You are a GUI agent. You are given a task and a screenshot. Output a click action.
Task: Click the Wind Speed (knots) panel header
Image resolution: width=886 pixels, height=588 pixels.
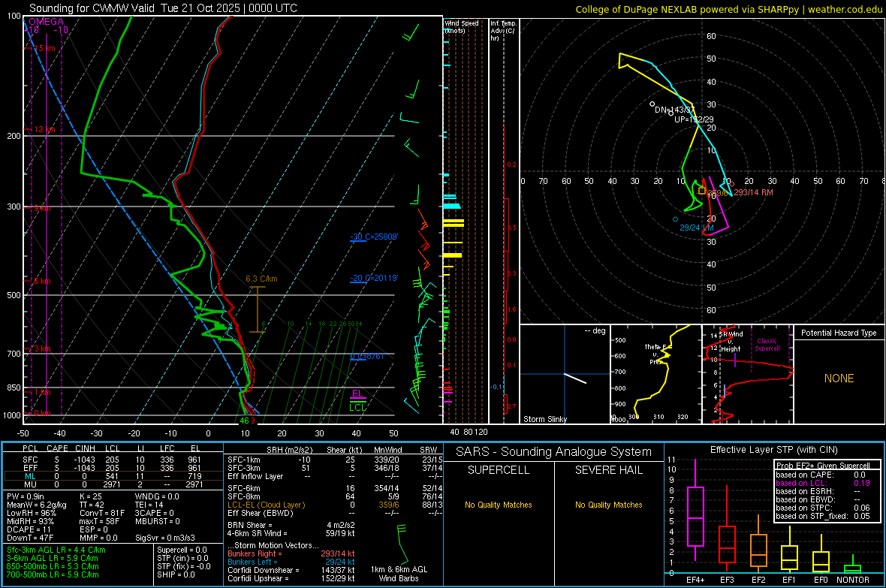pyautogui.click(x=463, y=26)
